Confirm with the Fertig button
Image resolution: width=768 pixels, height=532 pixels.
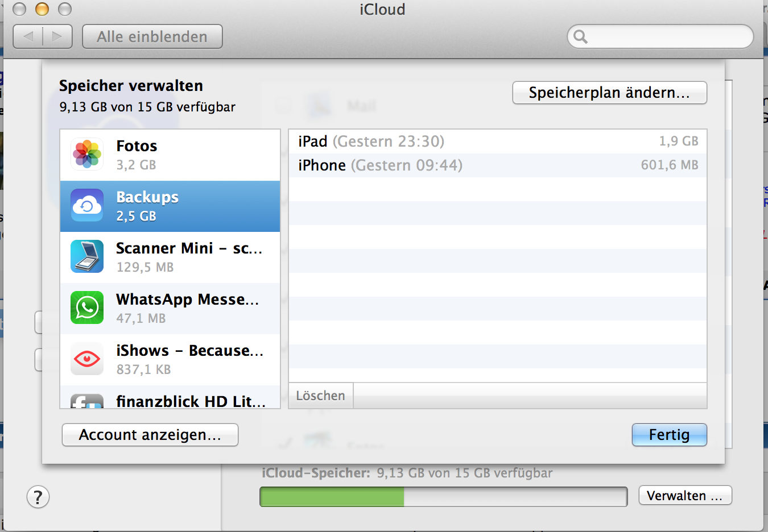[x=670, y=435]
